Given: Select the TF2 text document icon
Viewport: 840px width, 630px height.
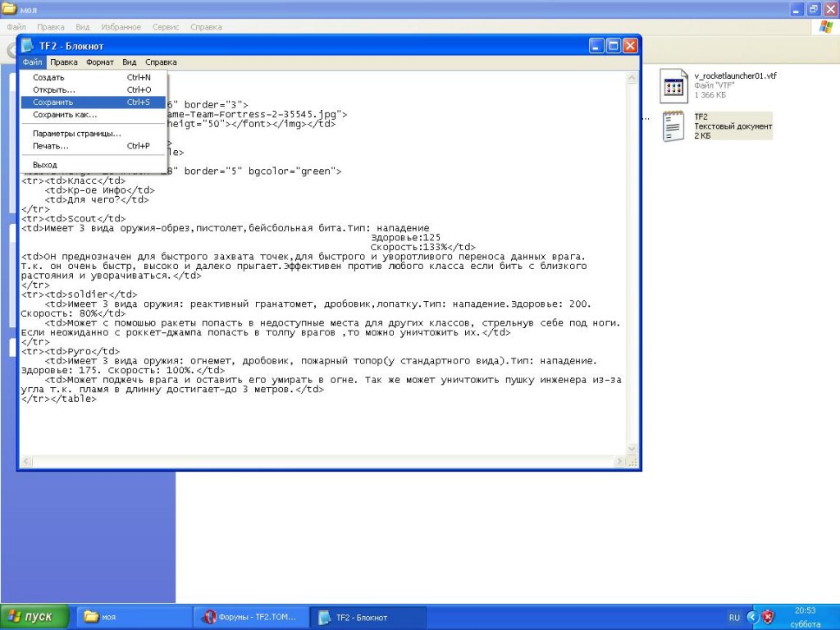Looking at the screenshot, I should pyautogui.click(x=673, y=126).
